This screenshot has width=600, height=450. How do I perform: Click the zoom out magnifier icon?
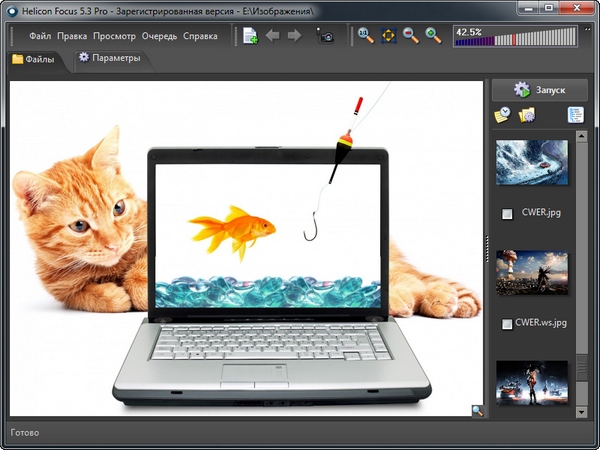(410, 36)
